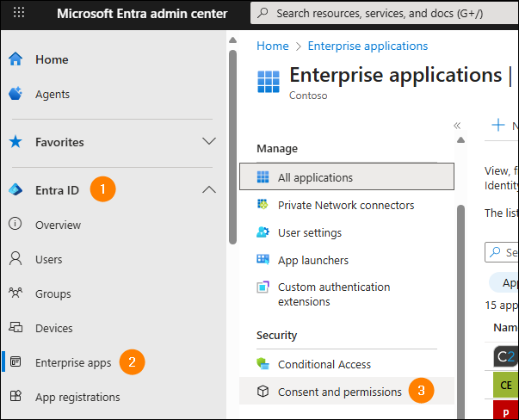Click the Users person icon
This screenshot has width=519, height=420.
coord(15,259)
